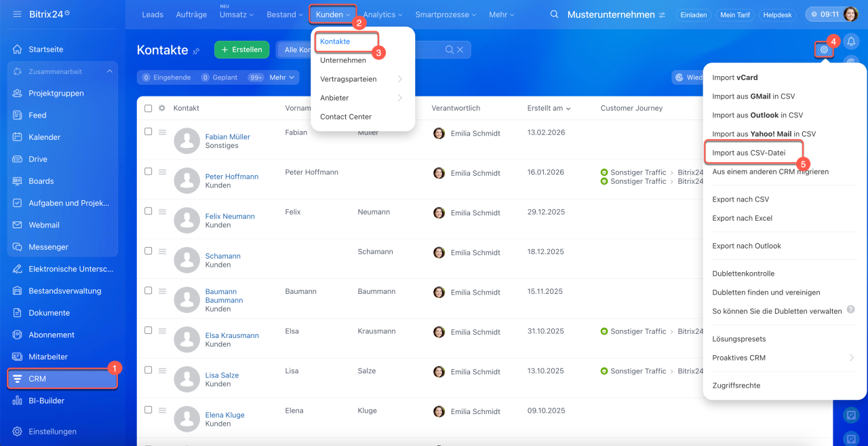This screenshot has height=446, width=868.
Task: Open Kalender from the left sidebar
Action: pos(45,137)
